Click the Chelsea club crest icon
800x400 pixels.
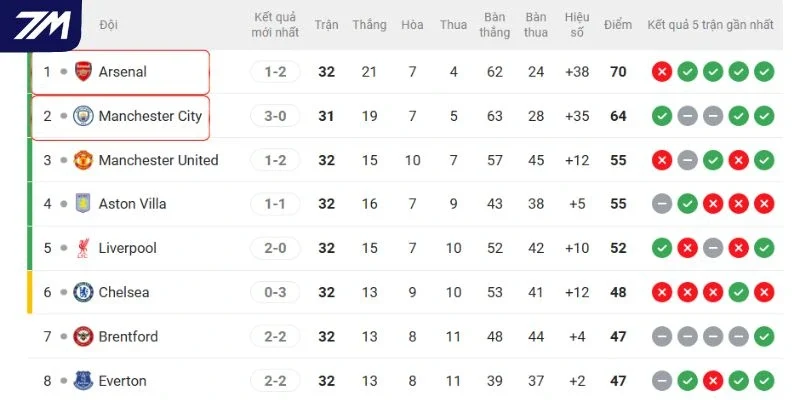point(83,292)
